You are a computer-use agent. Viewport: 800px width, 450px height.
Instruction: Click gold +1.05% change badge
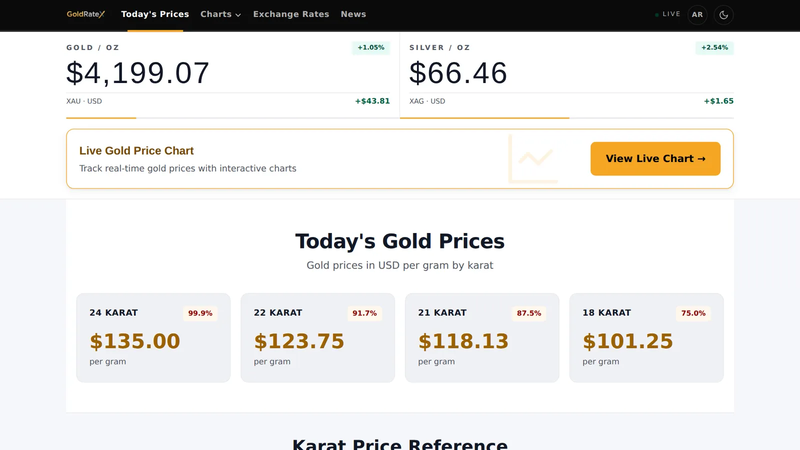(371, 47)
